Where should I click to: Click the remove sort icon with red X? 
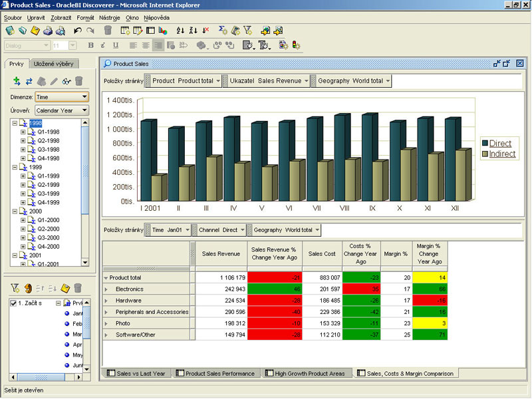coord(205,31)
